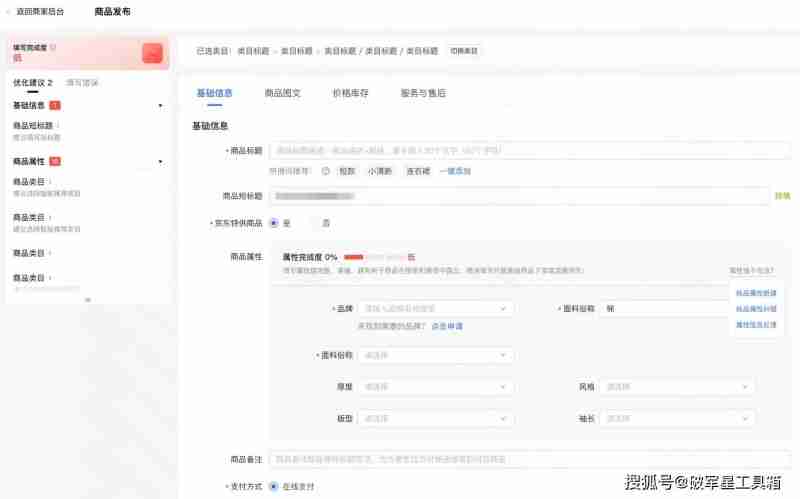Add the 短款 recommended keyword

pos(347,171)
